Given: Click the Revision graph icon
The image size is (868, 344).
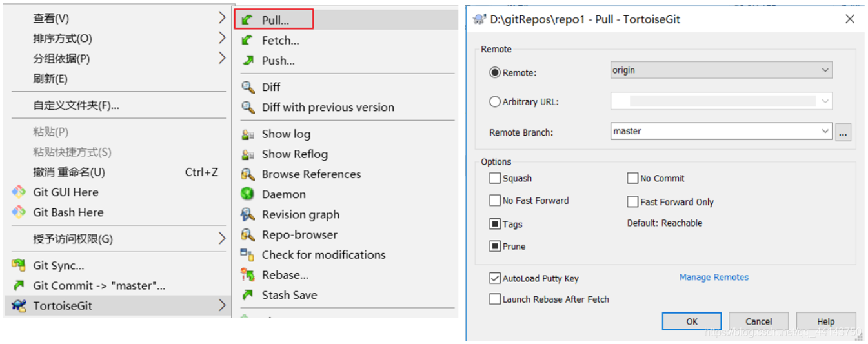Looking at the screenshot, I should click(247, 214).
